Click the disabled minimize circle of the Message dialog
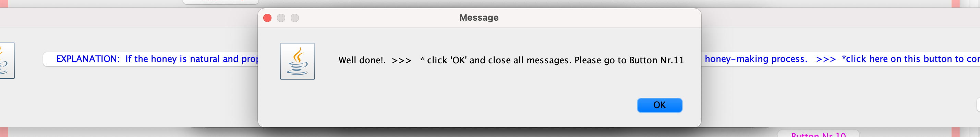This screenshot has height=137, width=980. 281,18
